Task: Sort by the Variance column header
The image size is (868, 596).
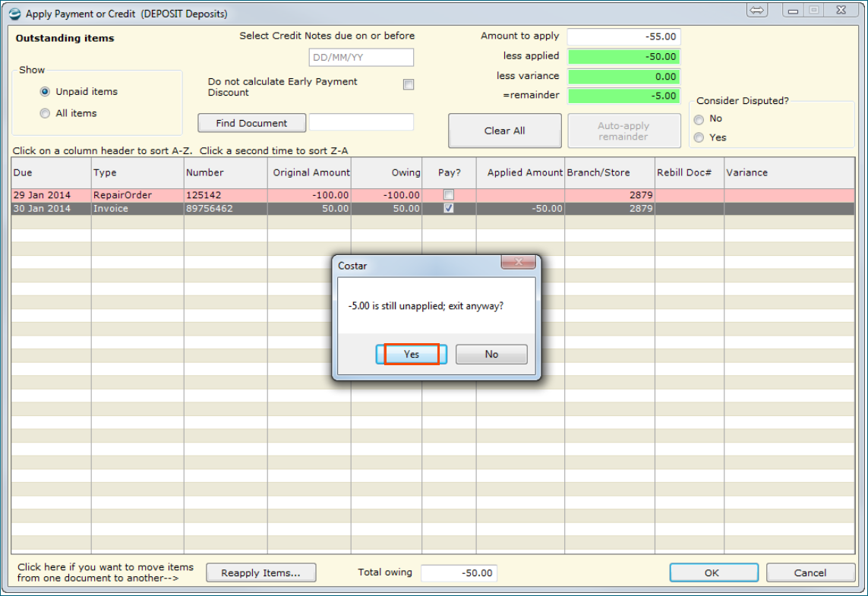Action: point(789,172)
